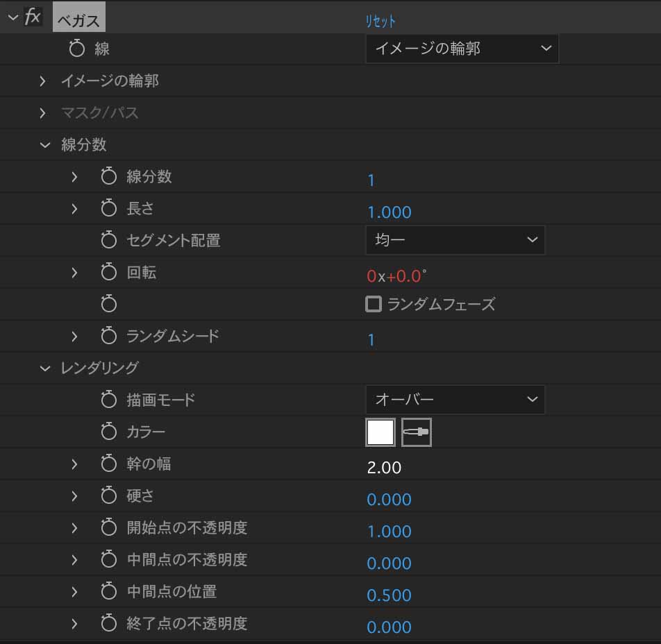
Task: Click the eyedropper icon beside color swatch
Action: pyautogui.click(x=416, y=432)
